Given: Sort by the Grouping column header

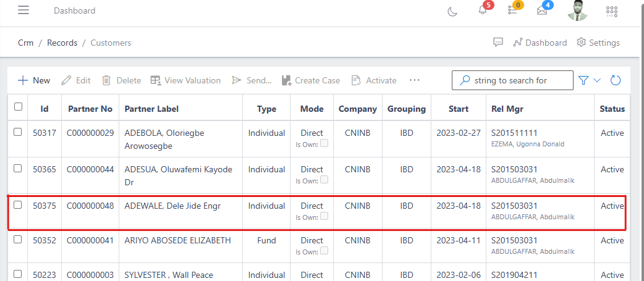Looking at the screenshot, I should (x=407, y=109).
